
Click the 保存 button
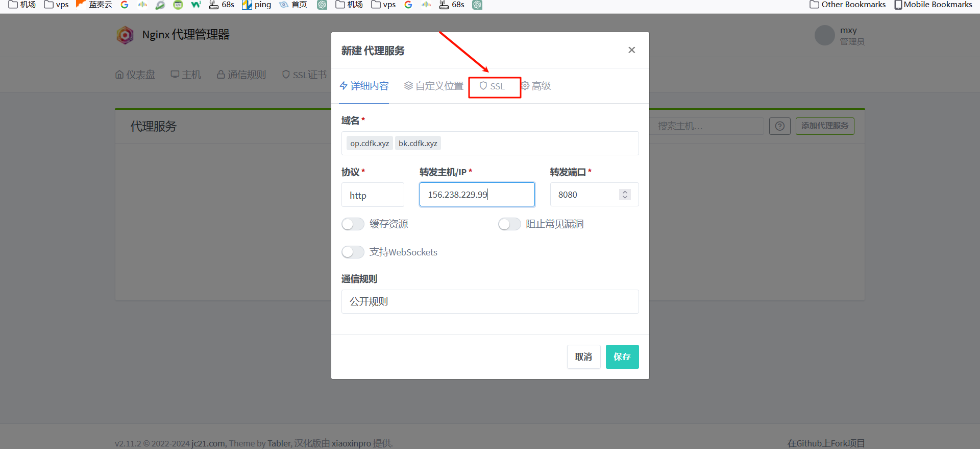[622, 357]
